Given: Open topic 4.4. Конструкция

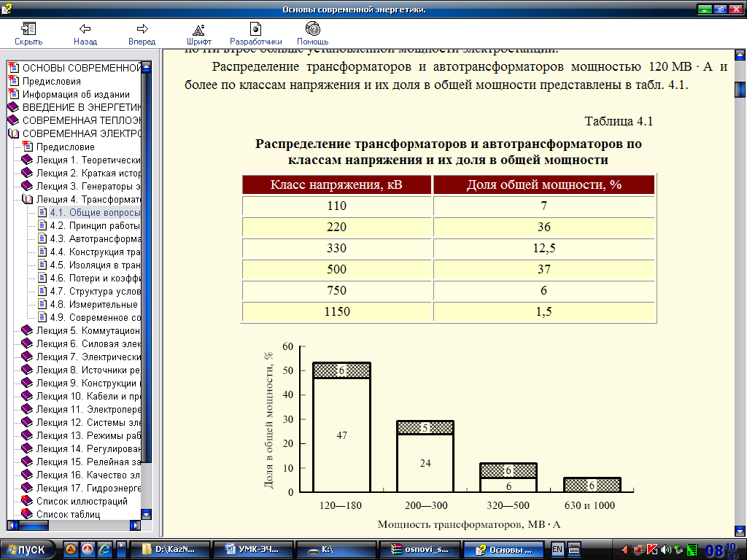Looking at the screenshot, I should pyautogui.click(x=96, y=252).
